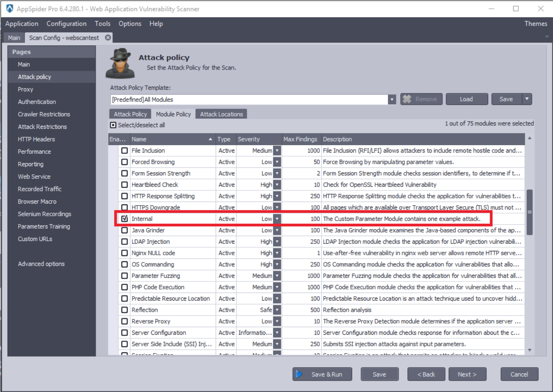Viewport: 553px width, 392px height.
Task: Click the Next button
Action: pos(467,374)
